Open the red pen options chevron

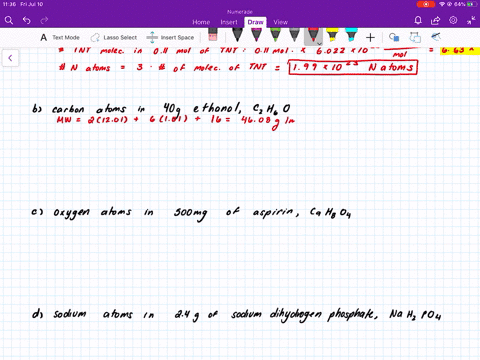point(319,44)
